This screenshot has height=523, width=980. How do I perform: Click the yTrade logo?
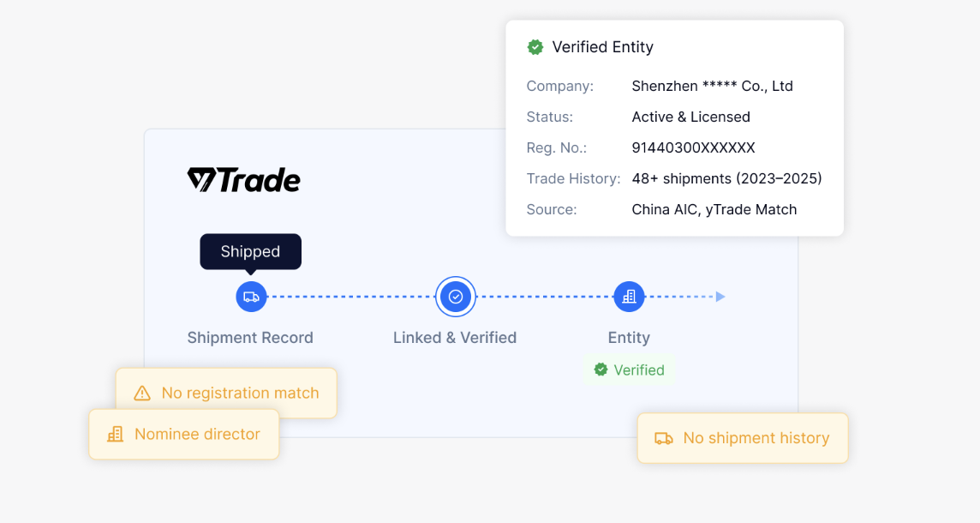[244, 180]
